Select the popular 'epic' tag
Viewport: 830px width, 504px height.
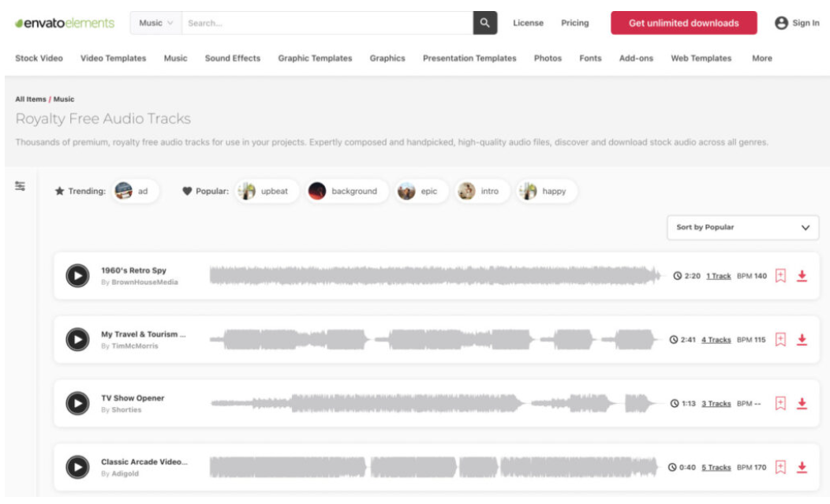tap(422, 191)
